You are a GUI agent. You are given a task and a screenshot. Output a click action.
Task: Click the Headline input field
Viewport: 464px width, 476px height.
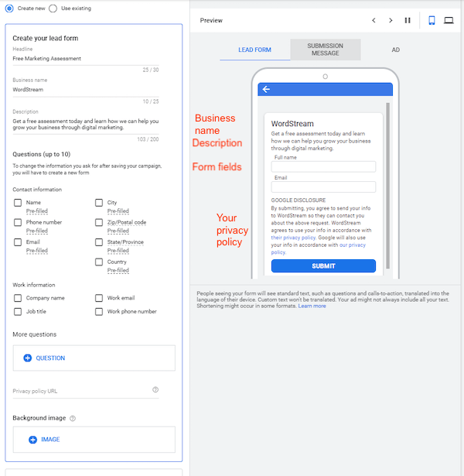(86, 59)
